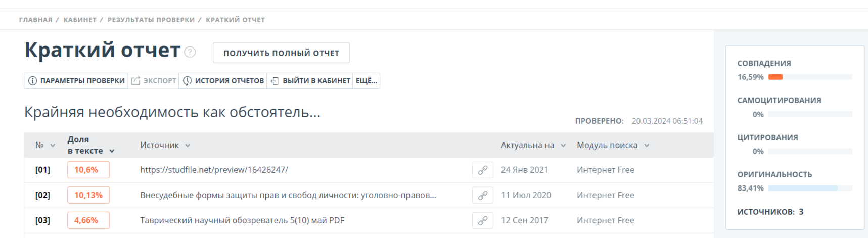
Task: Click the 10,6% share badge
Action: pos(88,170)
